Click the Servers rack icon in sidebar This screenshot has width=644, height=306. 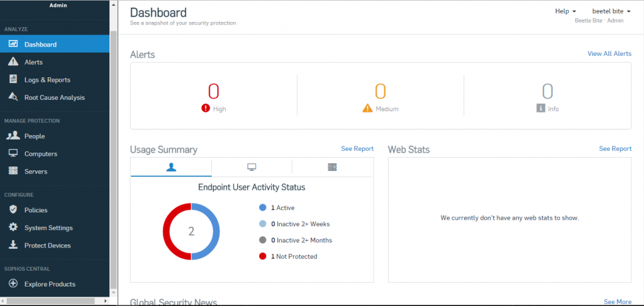(13, 171)
